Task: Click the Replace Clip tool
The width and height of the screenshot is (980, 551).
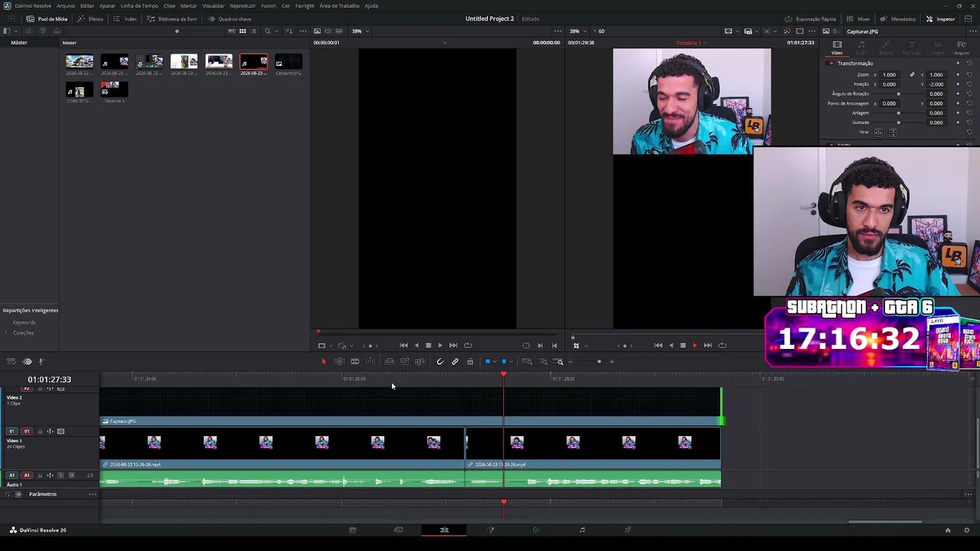Action: (420, 361)
